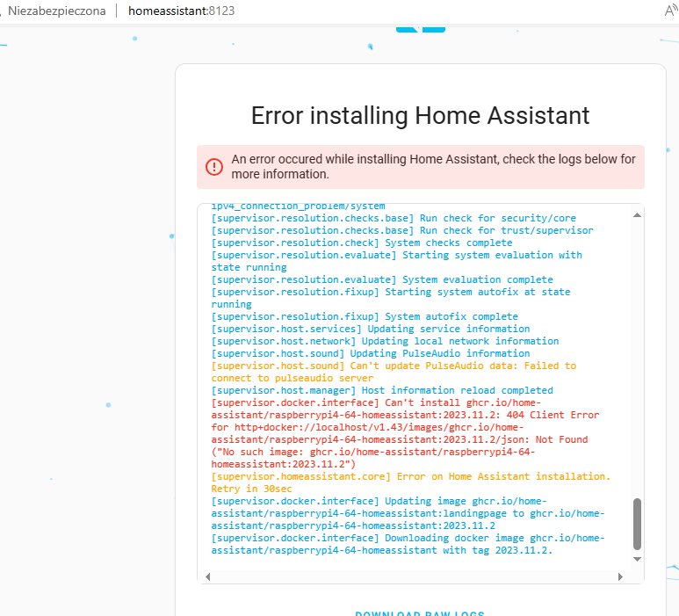
Task: Click the 'Starting system evaluation with' log line
Action: (x=397, y=255)
